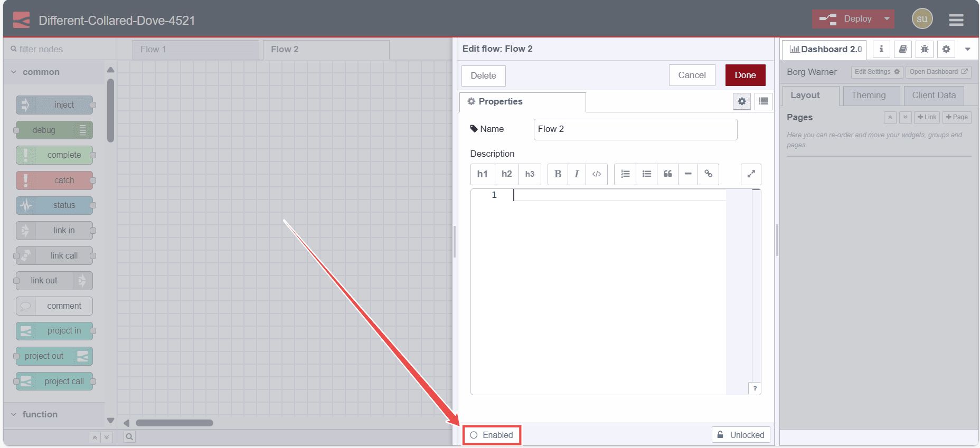
Task: Click the Node-RED logo in header
Action: pos(22,20)
